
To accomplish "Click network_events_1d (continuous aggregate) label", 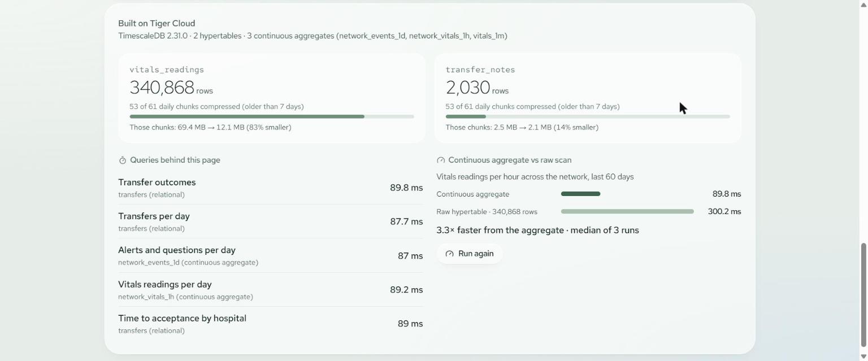I will pos(188,263).
